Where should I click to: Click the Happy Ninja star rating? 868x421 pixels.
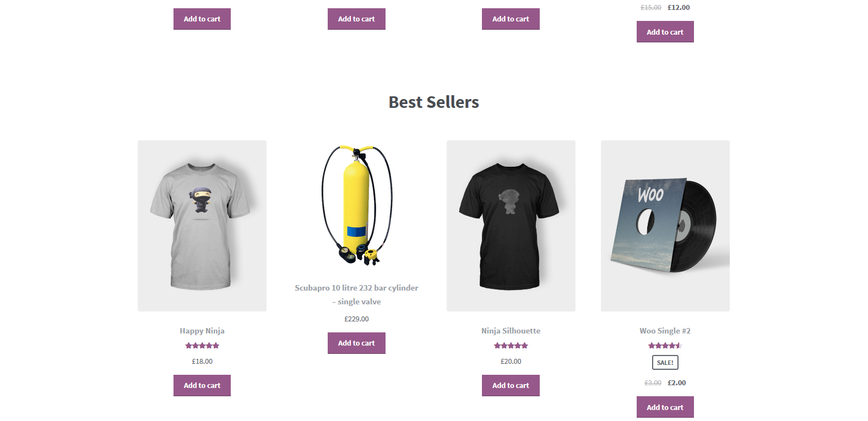[x=202, y=346]
